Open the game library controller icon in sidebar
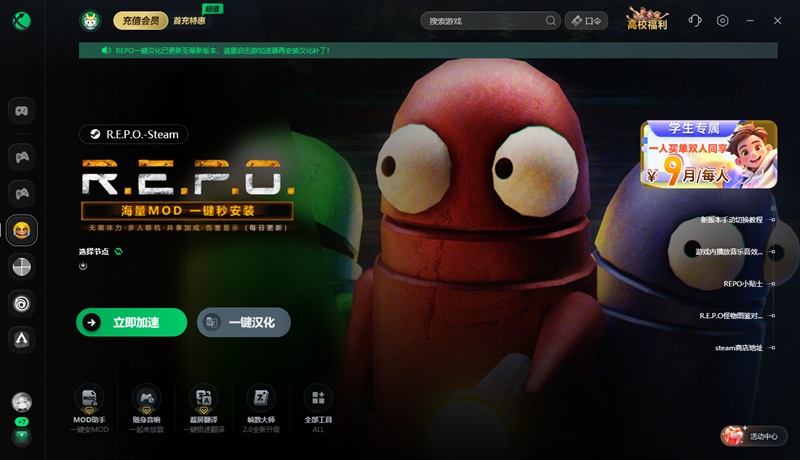 (x=22, y=111)
